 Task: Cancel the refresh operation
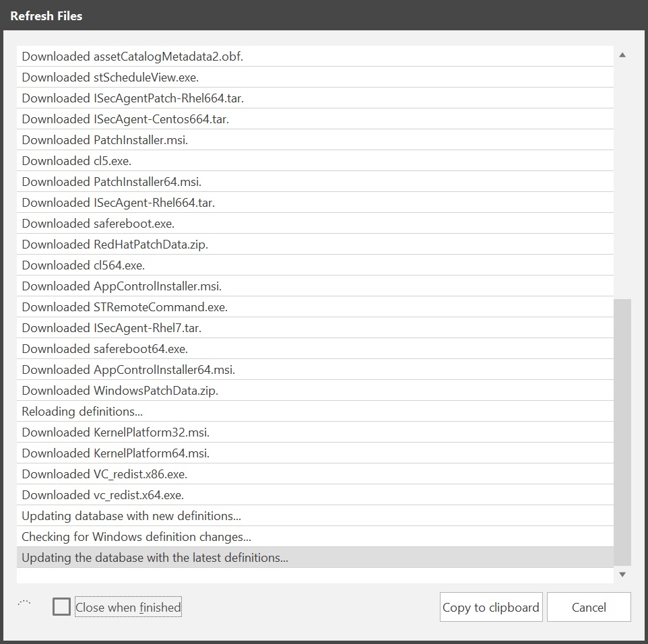point(589,607)
